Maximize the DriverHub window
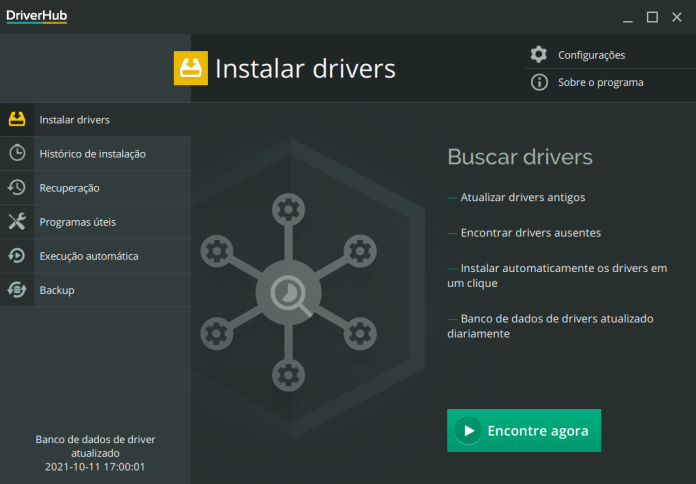Image resolution: width=696 pixels, height=484 pixels. tap(652, 17)
